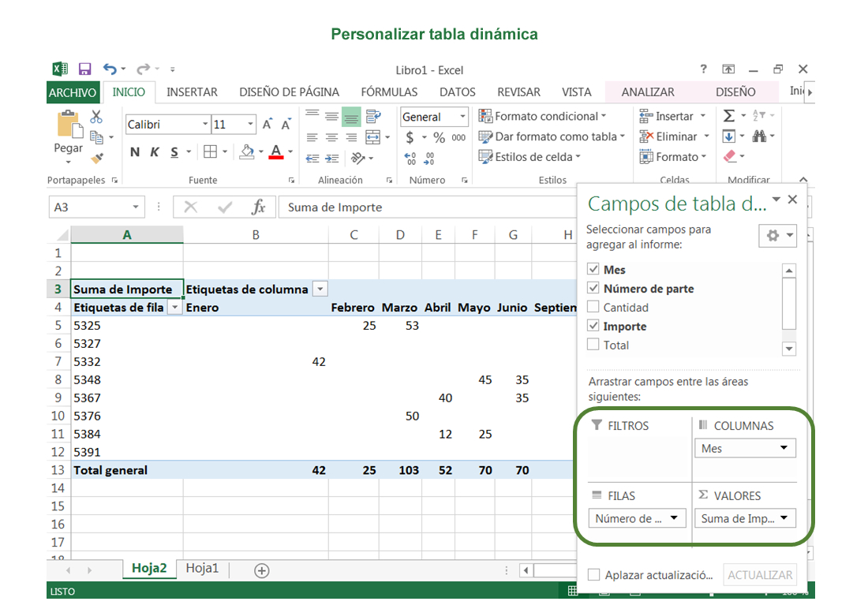Apply the currency $ number format
This screenshot has height=605, width=868.
(x=410, y=137)
